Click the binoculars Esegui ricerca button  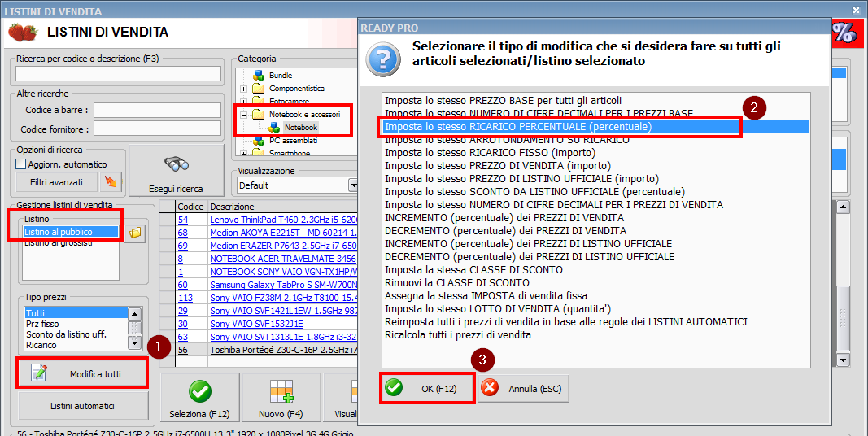coord(176,171)
